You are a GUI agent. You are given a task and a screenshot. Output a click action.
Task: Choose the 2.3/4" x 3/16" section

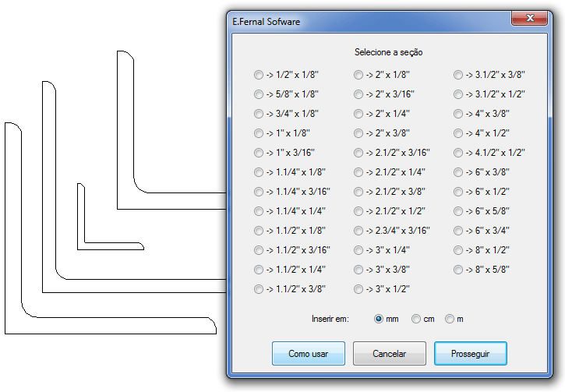358,231
